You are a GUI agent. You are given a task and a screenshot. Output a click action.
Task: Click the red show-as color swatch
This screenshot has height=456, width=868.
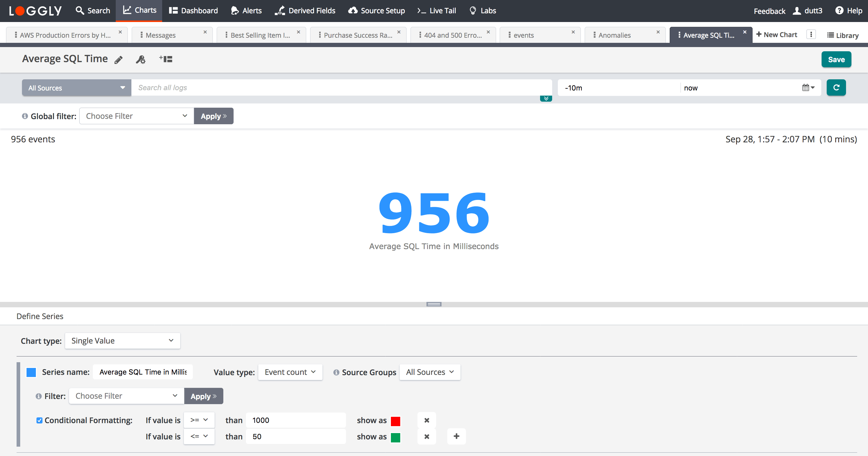[395, 421]
